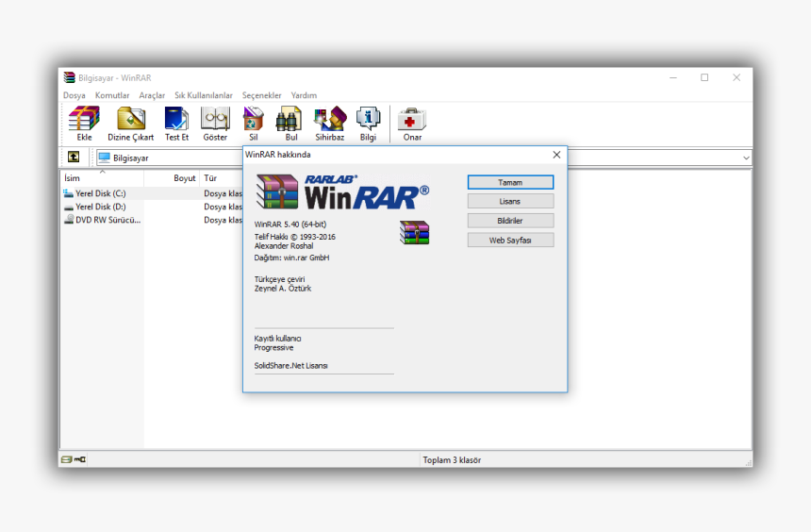This screenshot has height=532, width=811.
Task: Click the Bilgisayar computer icon in address bar
Action: click(x=105, y=158)
